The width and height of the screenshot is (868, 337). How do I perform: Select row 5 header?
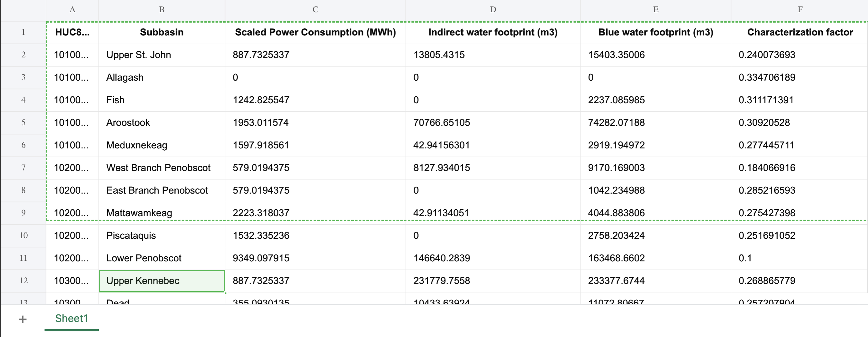coord(23,122)
